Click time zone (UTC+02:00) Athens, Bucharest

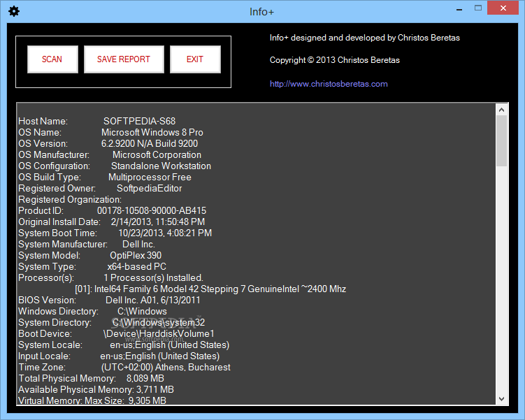click(166, 368)
